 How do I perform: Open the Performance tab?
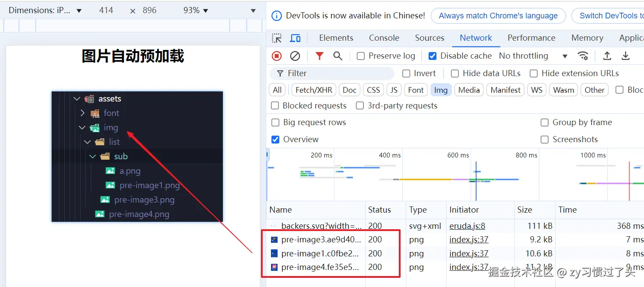click(x=531, y=38)
